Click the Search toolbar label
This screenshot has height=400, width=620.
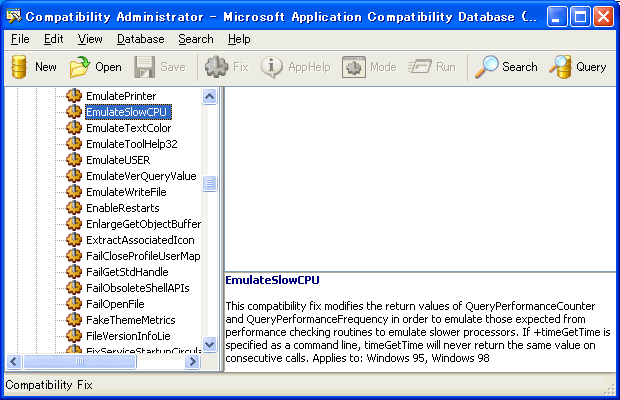pyautogui.click(x=520, y=67)
